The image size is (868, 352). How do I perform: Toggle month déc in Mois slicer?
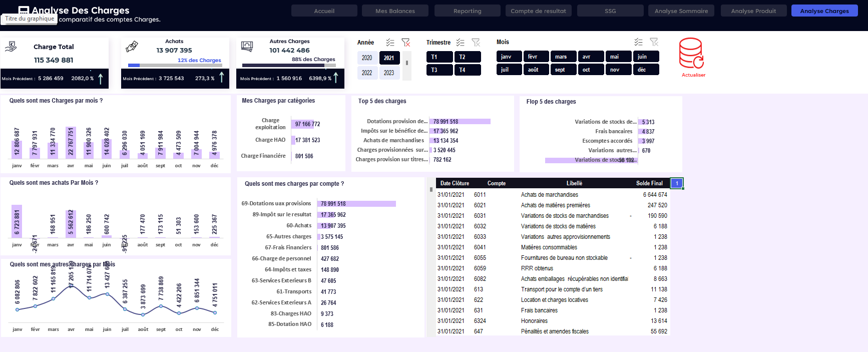coord(646,70)
